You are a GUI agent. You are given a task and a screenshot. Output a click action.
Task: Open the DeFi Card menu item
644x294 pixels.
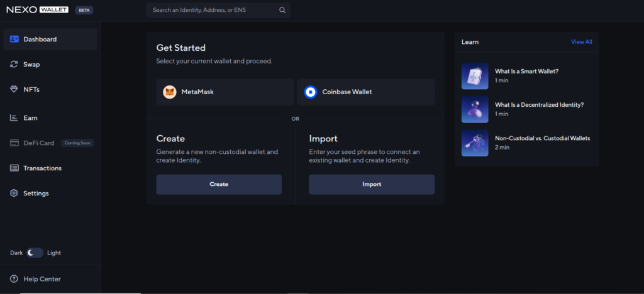click(x=50, y=143)
